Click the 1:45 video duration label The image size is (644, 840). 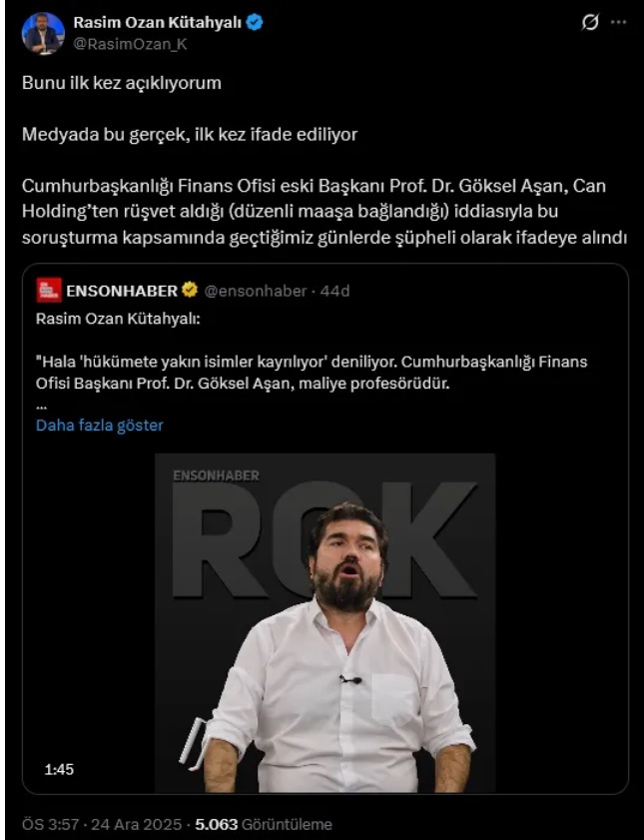point(59,770)
